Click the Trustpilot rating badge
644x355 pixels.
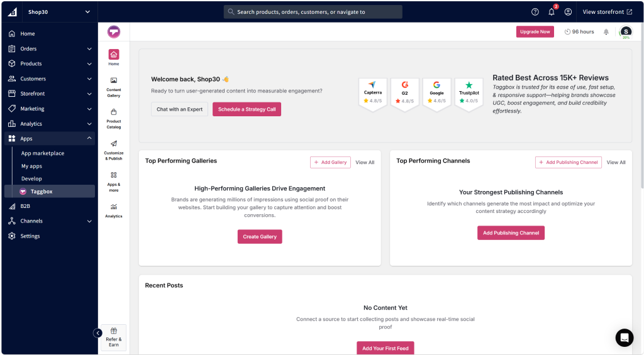(469, 94)
